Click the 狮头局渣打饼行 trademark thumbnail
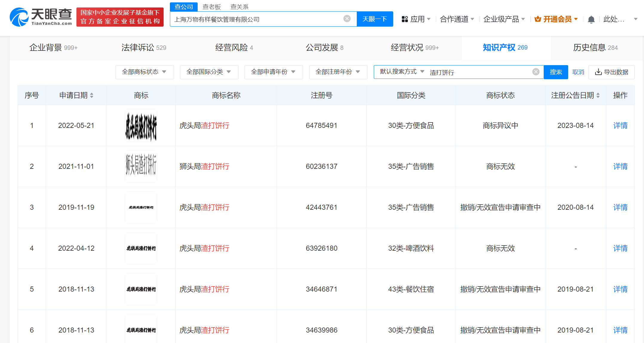Screen dimensions: 644x343 (141, 166)
